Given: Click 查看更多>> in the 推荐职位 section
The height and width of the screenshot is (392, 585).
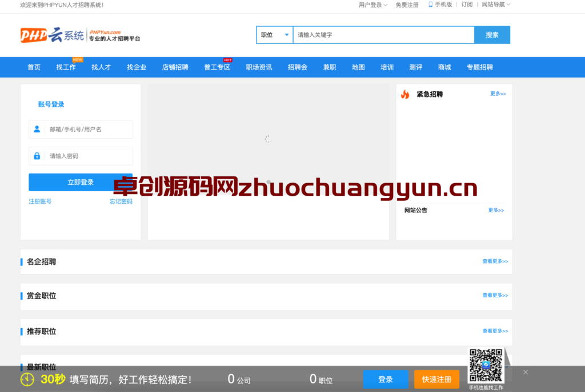Looking at the screenshot, I should tap(495, 331).
